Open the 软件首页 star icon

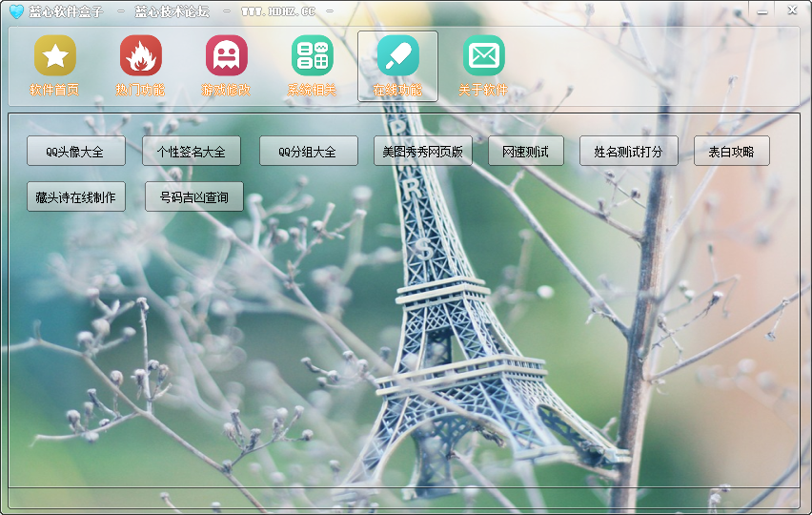[54, 56]
